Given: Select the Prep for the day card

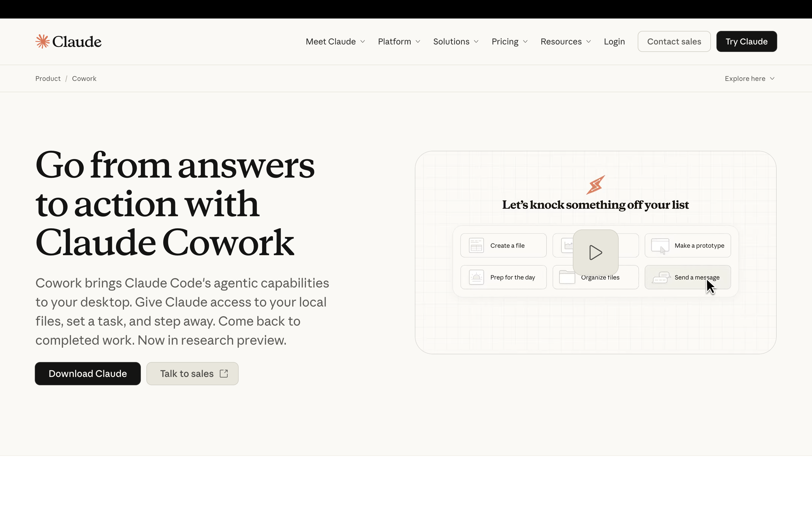Looking at the screenshot, I should (x=503, y=277).
